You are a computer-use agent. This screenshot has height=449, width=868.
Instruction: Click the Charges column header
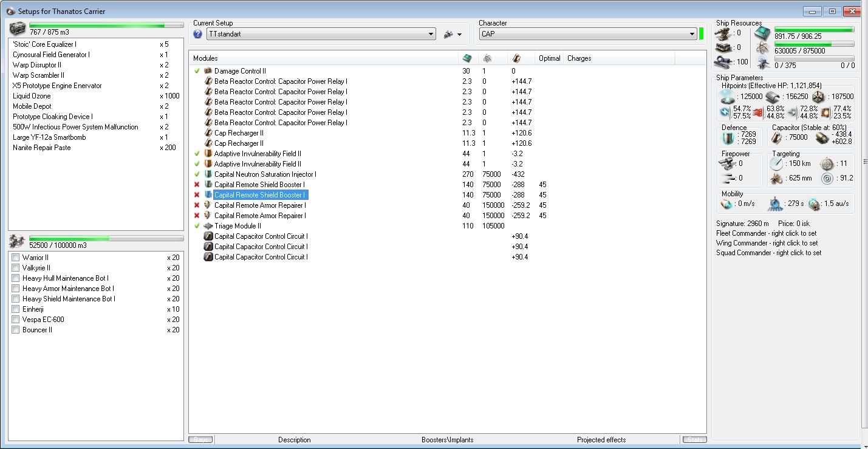[619, 58]
